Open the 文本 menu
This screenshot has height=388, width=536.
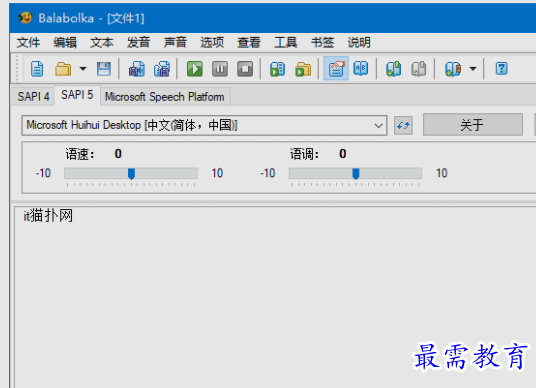point(102,42)
